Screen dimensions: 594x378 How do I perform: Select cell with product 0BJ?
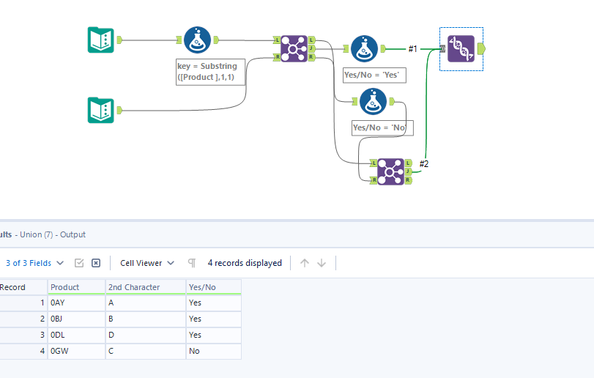point(76,319)
